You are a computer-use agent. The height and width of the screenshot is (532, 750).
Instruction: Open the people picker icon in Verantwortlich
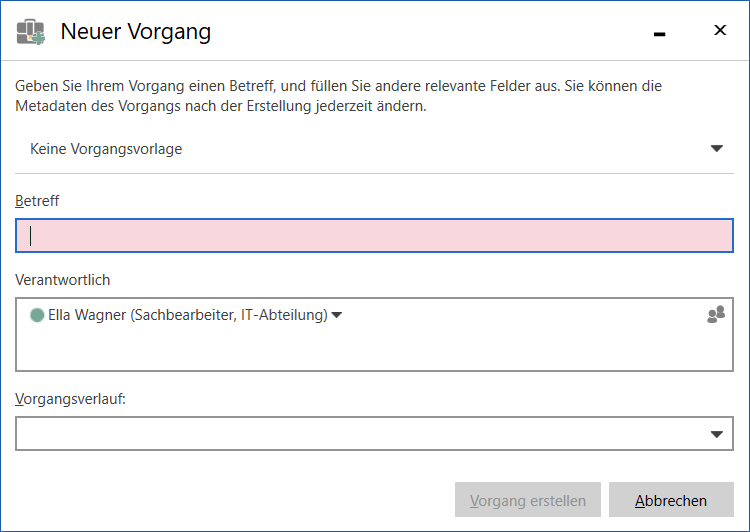point(715,314)
